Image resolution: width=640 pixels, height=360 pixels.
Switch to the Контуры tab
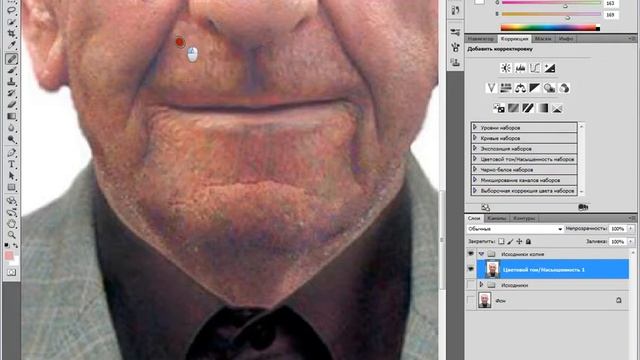[x=524, y=218]
